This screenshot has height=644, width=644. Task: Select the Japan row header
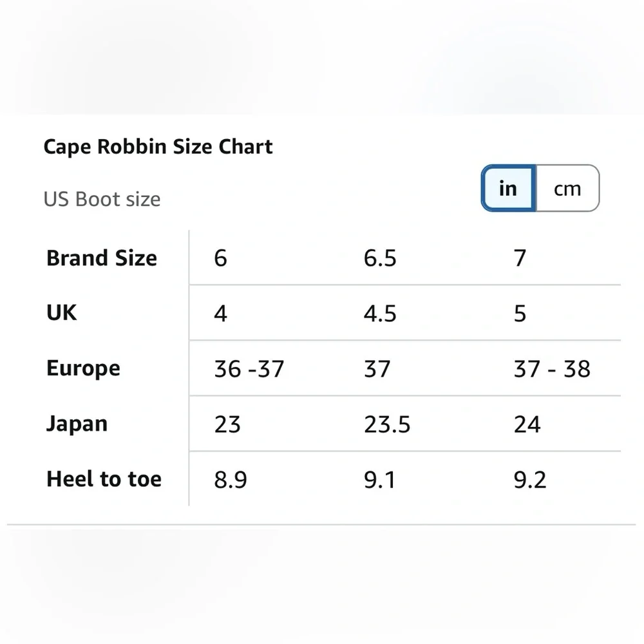(77, 424)
